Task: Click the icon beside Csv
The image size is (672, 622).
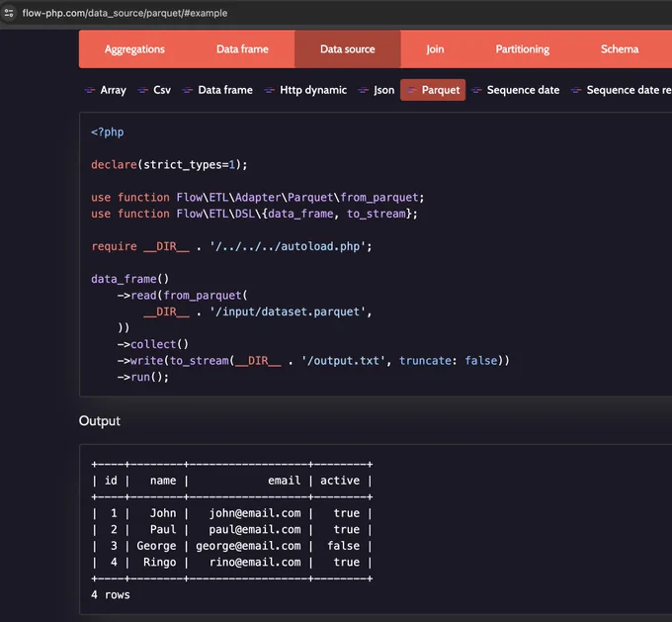Action: click(142, 90)
